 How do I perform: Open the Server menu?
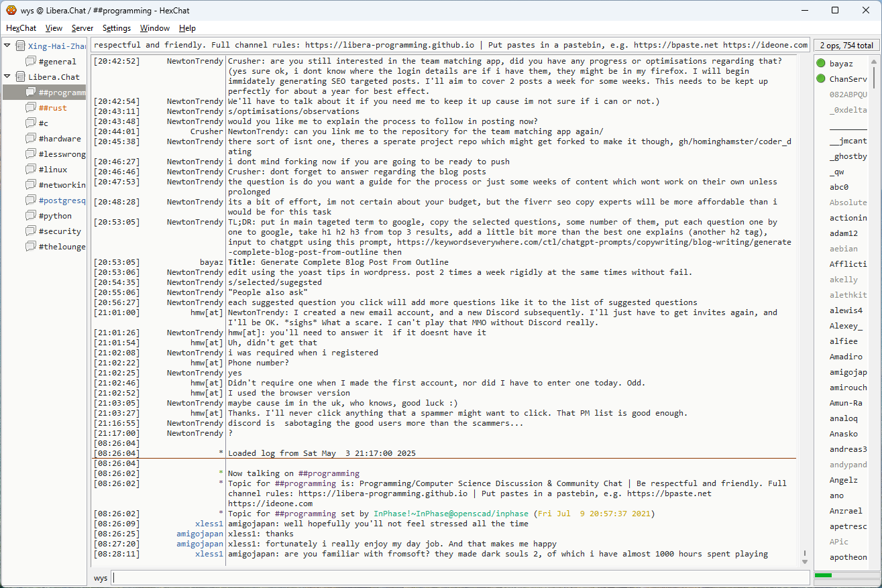82,28
